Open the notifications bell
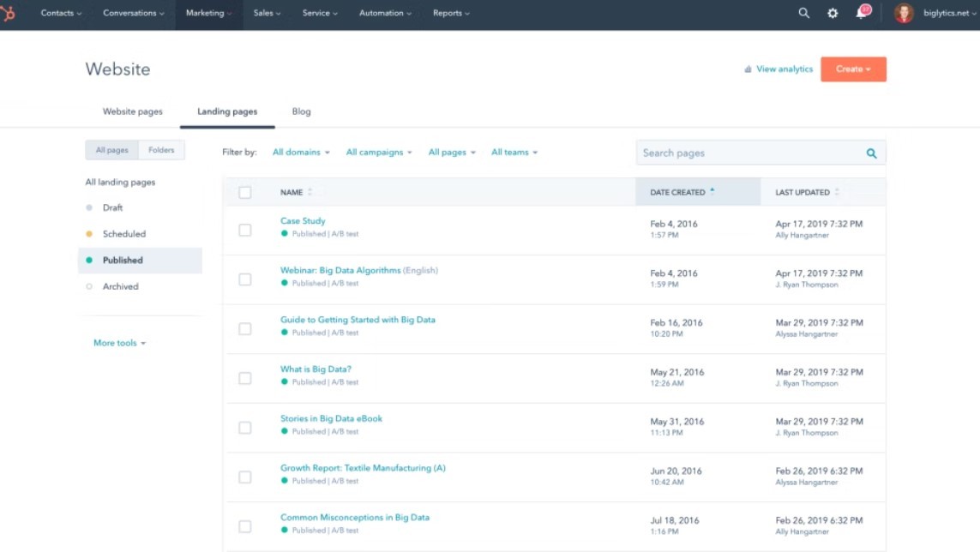 (862, 14)
